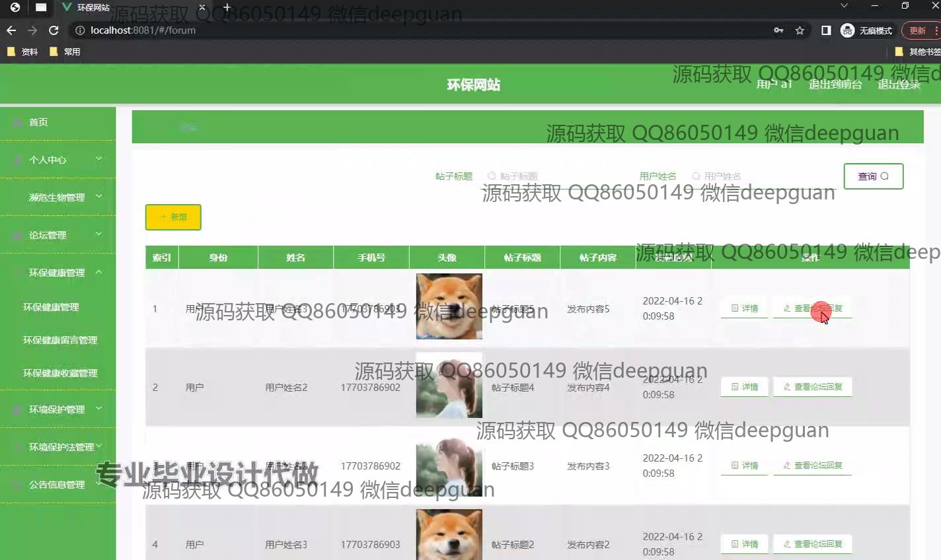
Task: Click the 环保网站 site title
Action: click(x=474, y=85)
